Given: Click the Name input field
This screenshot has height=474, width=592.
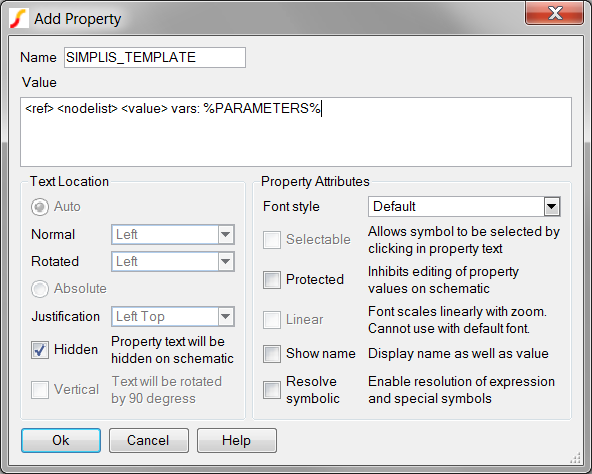Looking at the screenshot, I should coord(155,57).
